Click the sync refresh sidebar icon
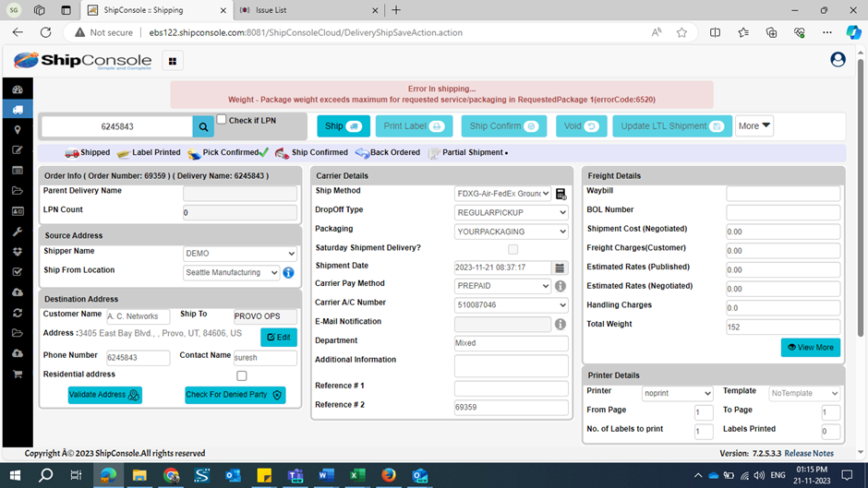The image size is (868, 488). [18, 313]
